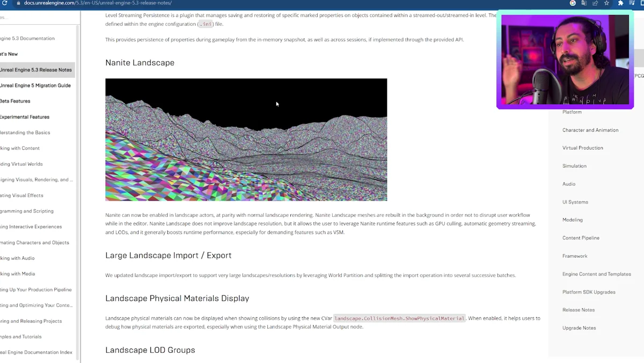Open Programming and Scripting sidebar entry
The image size is (644, 363).
[x=27, y=211]
